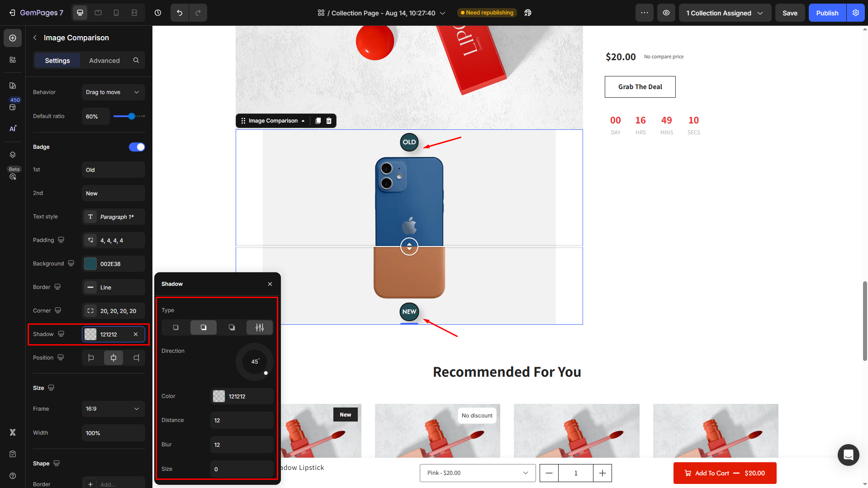Viewport: 868px width, 488px height.
Task: Select the second shadow type option
Action: [204, 327]
